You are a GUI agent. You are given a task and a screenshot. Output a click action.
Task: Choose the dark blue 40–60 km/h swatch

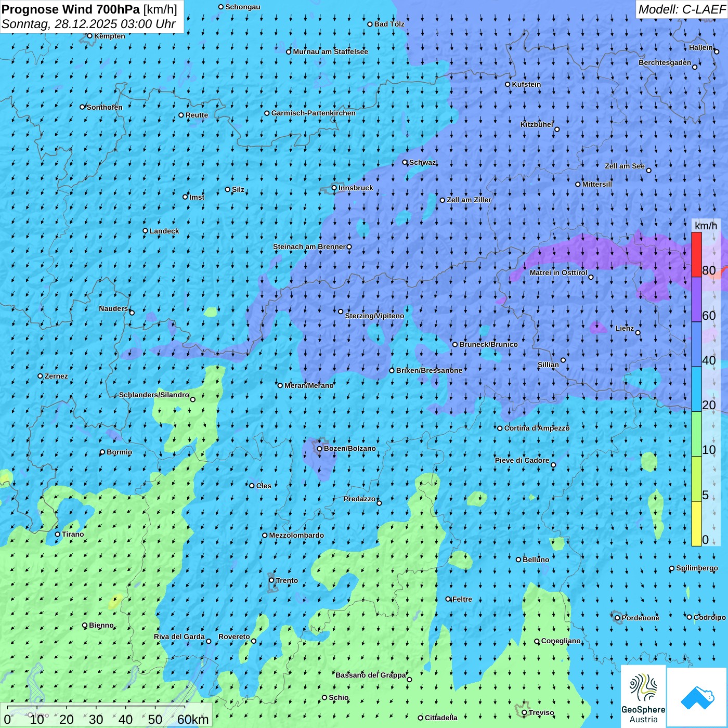point(696,345)
